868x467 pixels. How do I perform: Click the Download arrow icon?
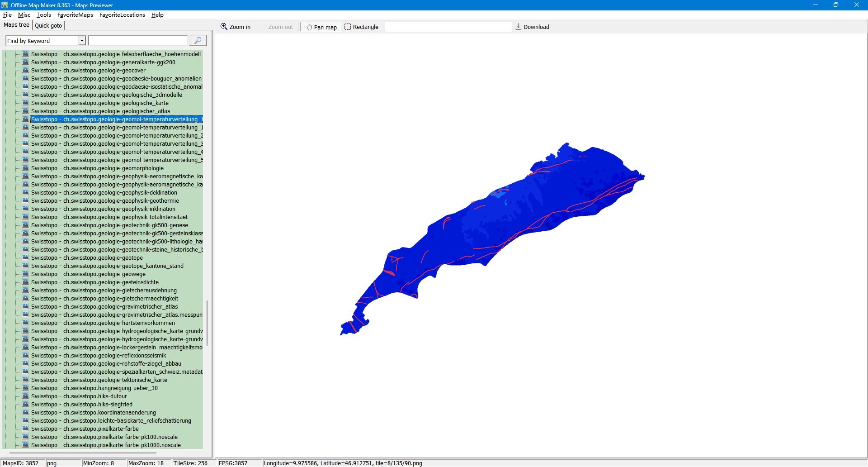(x=519, y=27)
